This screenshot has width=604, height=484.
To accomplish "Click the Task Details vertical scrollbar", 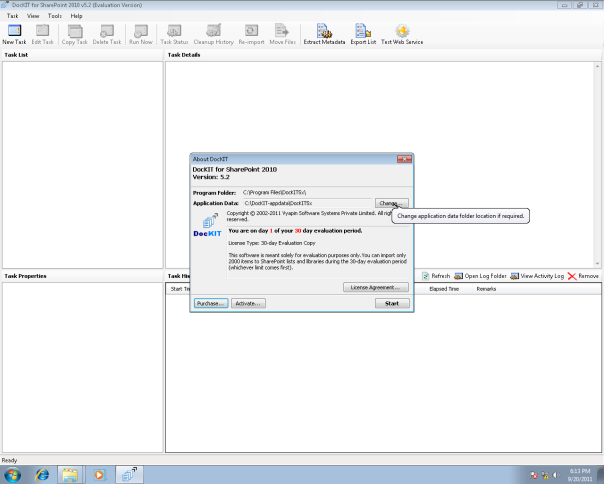I will (x=597, y=165).
